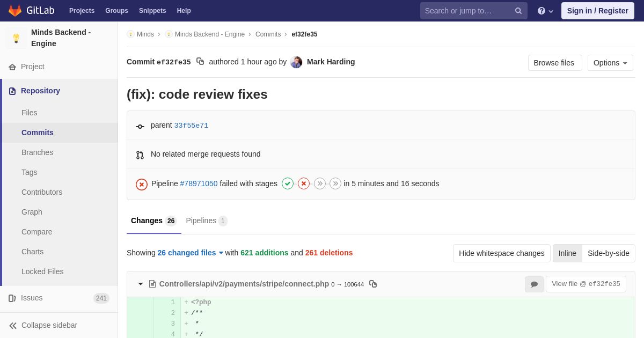Switch to Inline diff view
This screenshot has width=644, height=338.
click(x=567, y=253)
